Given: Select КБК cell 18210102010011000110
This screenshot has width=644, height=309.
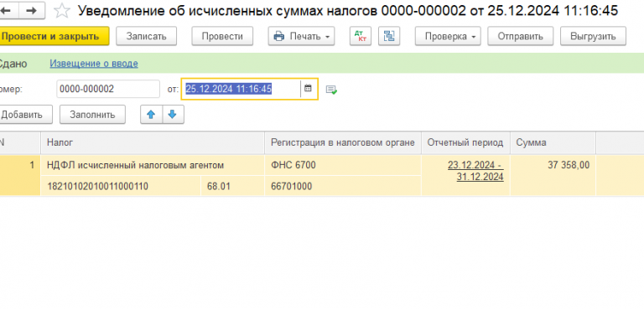Looking at the screenshot, I should pos(121,186).
